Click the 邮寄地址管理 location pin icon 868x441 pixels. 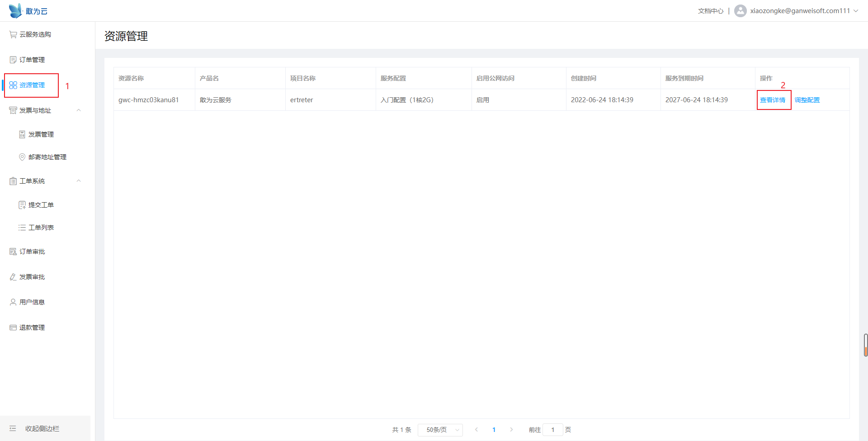22,157
